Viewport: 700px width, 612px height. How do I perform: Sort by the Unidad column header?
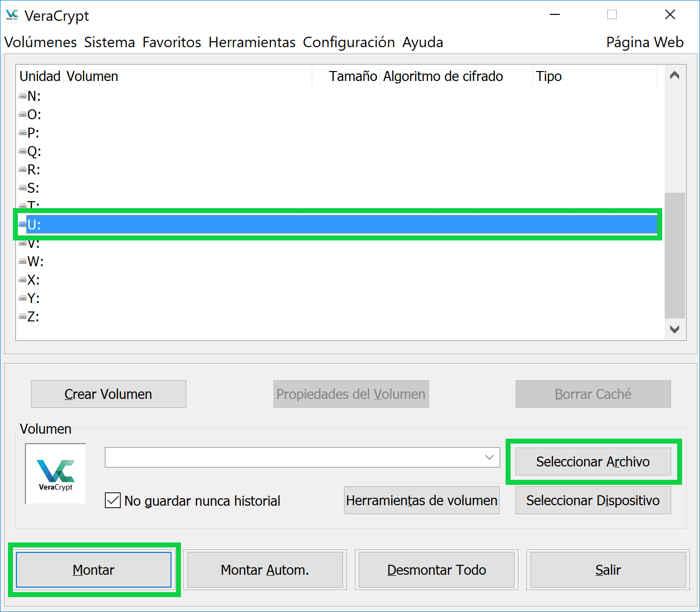point(40,76)
